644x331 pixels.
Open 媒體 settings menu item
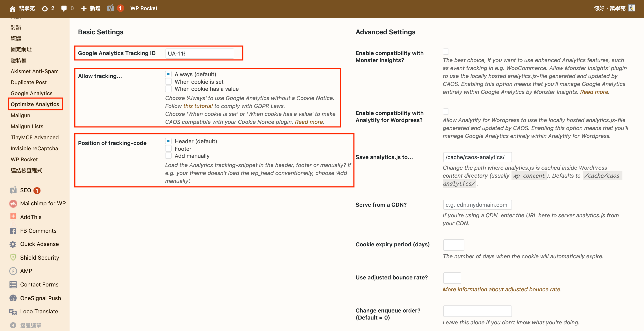[x=16, y=38]
